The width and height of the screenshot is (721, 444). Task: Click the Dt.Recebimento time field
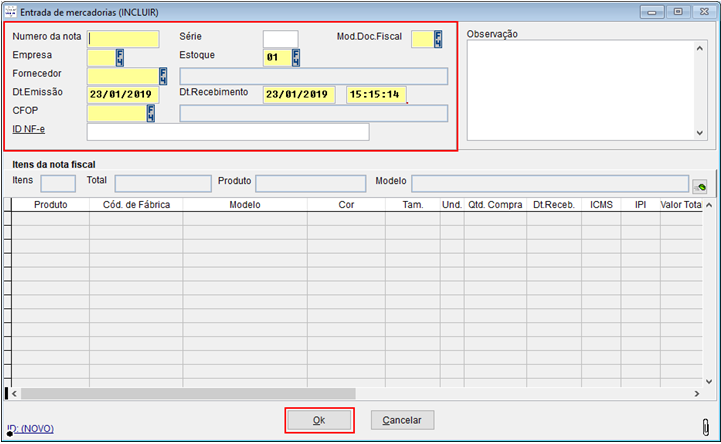[375, 95]
